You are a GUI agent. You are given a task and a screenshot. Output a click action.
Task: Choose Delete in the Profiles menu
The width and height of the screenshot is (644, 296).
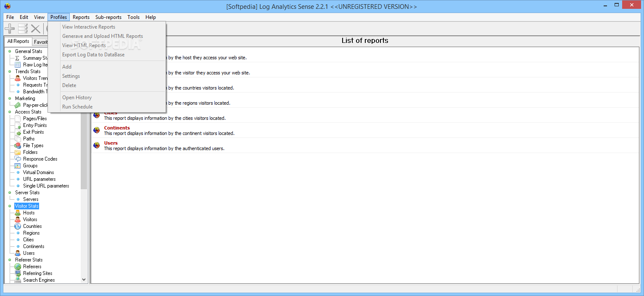coord(107,85)
